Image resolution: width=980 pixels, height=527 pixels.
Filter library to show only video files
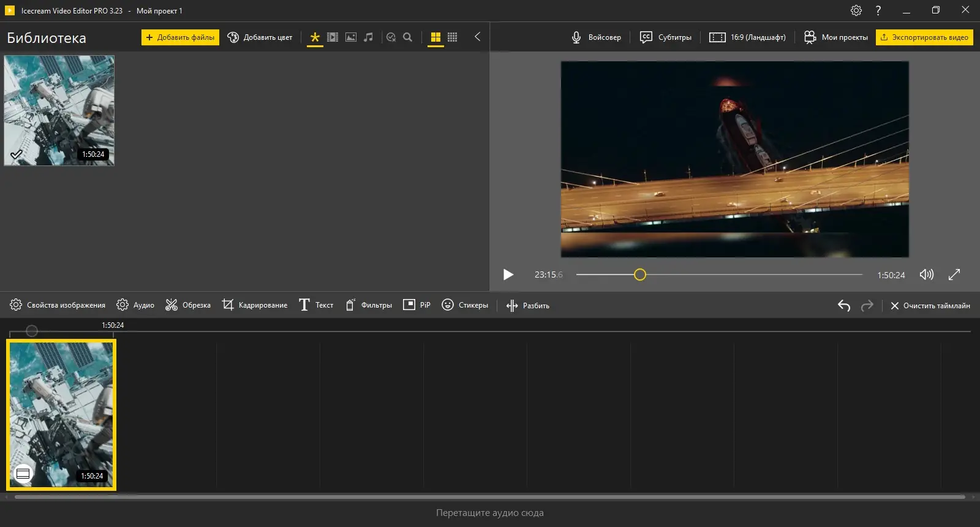pyautogui.click(x=333, y=37)
